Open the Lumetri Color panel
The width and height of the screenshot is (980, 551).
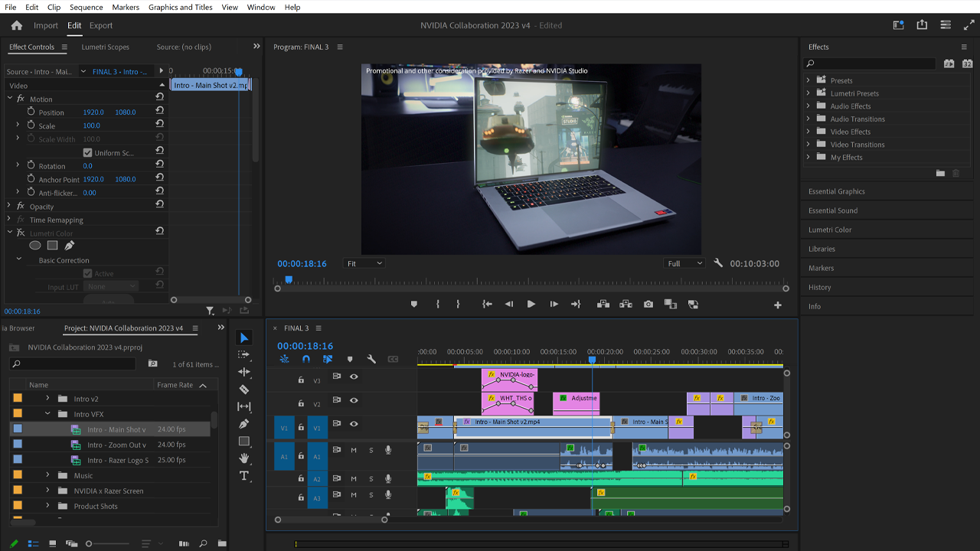[830, 230]
